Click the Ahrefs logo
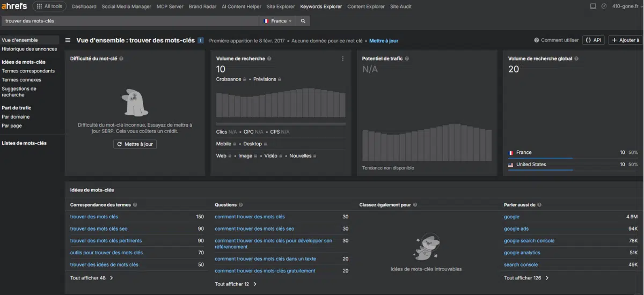 coord(14,6)
